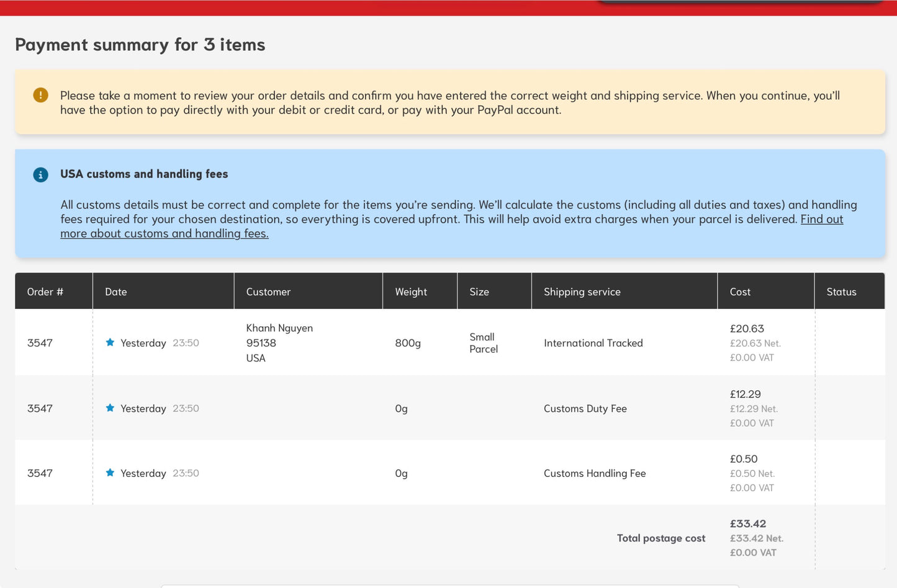
Task: Click the Customs Duty Fee entry
Action: (x=585, y=409)
